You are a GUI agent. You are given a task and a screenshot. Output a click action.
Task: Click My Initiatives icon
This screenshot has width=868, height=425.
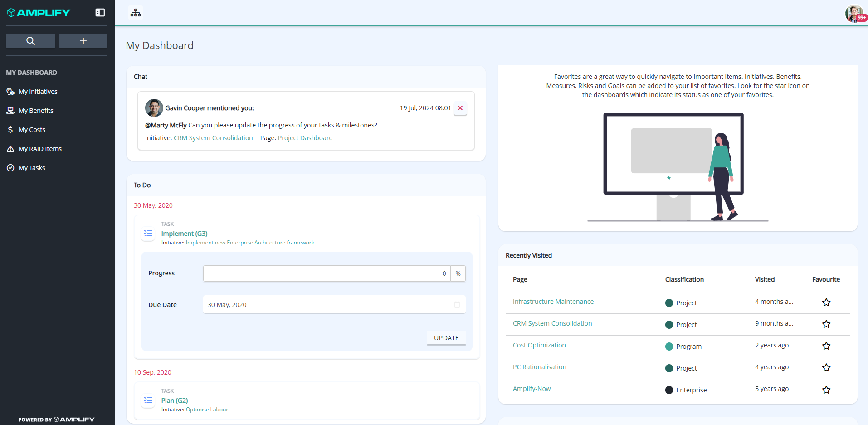coord(10,92)
